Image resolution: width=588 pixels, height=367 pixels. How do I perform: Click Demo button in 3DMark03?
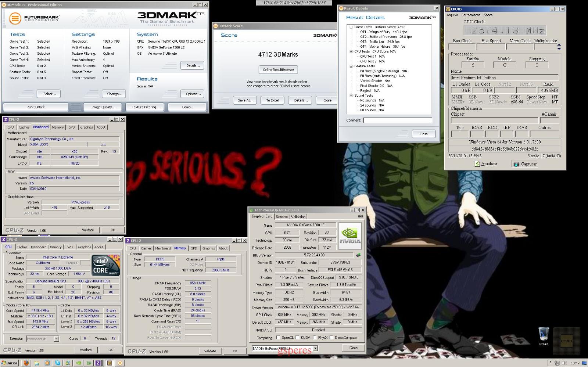(x=188, y=107)
